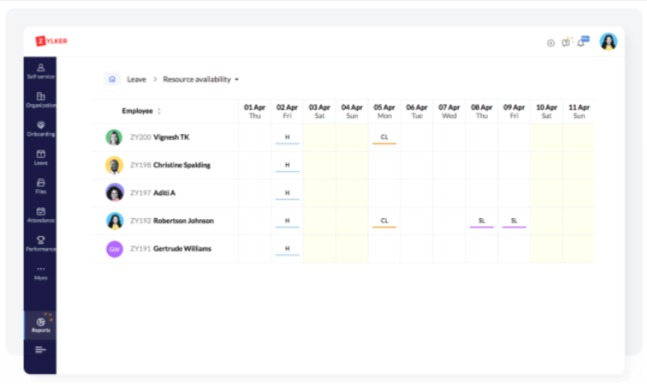Click the Leave breadcrumb link
The width and height of the screenshot is (647, 384).
[x=136, y=79]
